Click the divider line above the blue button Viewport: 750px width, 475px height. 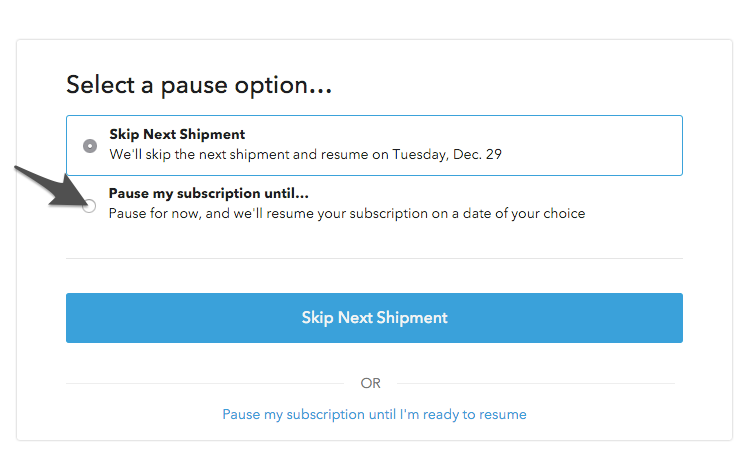coord(374,258)
